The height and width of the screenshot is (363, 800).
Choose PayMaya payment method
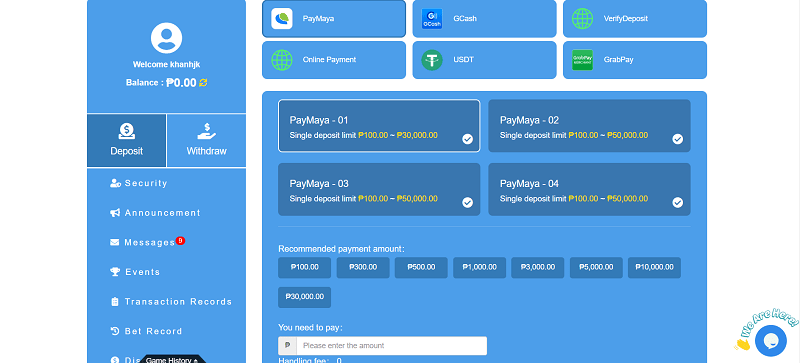click(334, 18)
